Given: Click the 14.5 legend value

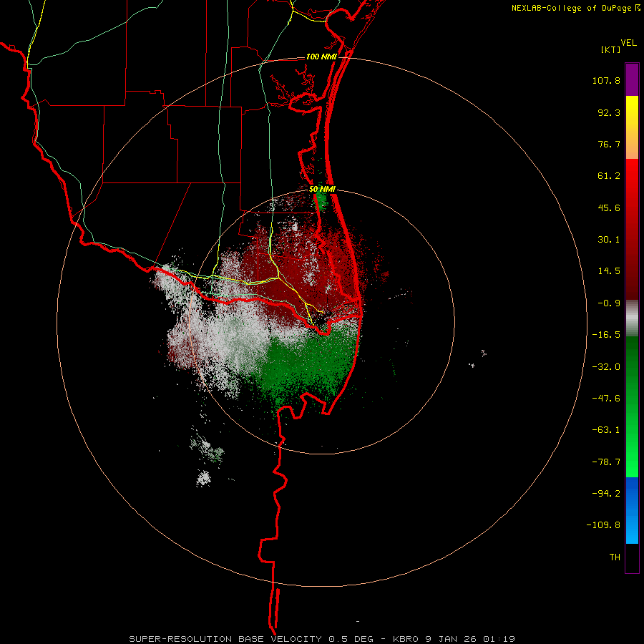Looking at the screenshot, I should click(609, 271).
